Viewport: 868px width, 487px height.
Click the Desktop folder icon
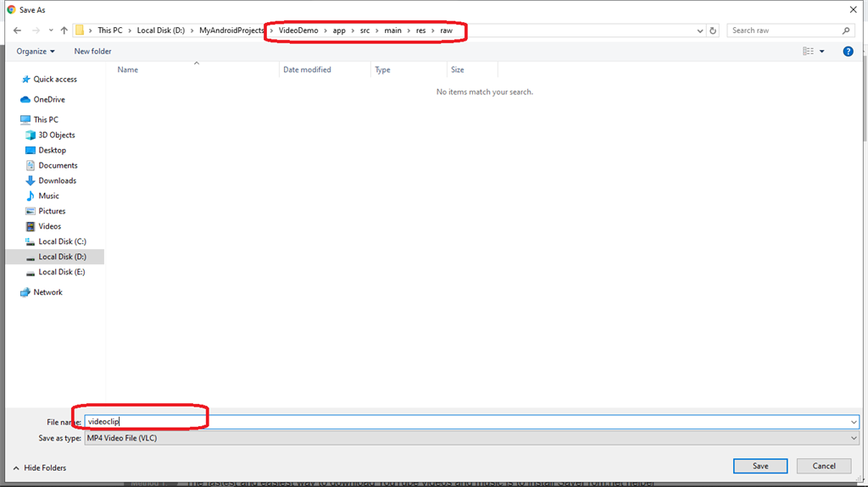pos(31,150)
